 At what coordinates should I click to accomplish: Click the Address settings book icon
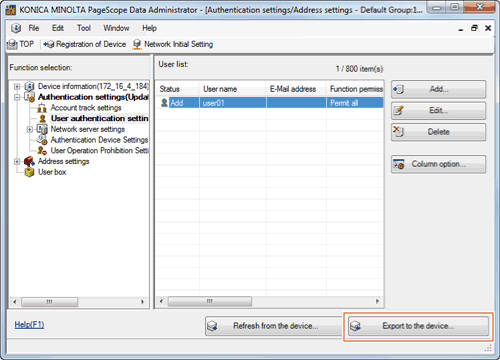(30, 162)
